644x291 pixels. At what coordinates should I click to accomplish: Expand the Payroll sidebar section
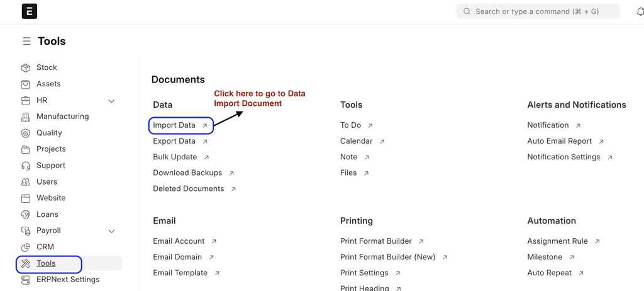click(x=111, y=231)
